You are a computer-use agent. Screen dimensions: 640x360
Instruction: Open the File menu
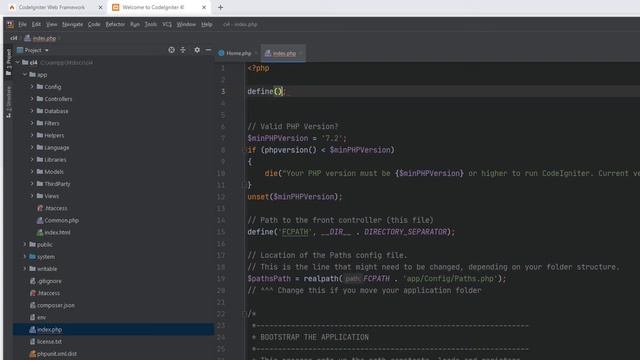[x=22, y=24]
